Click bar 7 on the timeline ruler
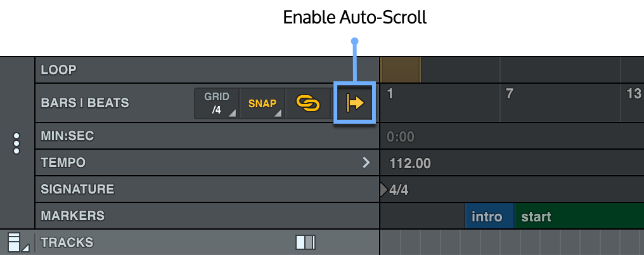Image resolution: width=644 pixels, height=255 pixels. (x=509, y=95)
